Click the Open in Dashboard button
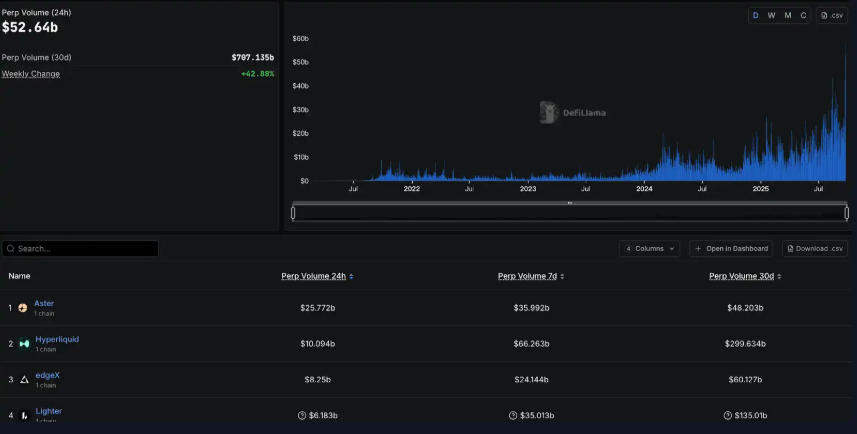This screenshot has height=434, width=857. click(732, 248)
